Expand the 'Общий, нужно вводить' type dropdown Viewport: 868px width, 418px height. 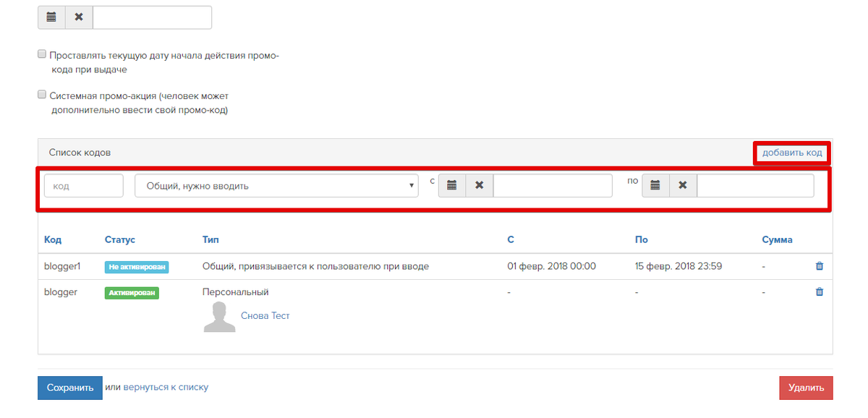pos(276,186)
